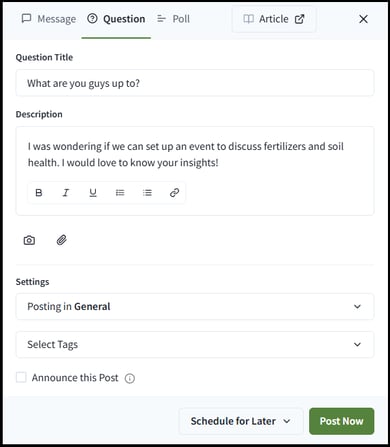Edit the Question Title field
This screenshot has width=390, height=447.
tap(195, 83)
